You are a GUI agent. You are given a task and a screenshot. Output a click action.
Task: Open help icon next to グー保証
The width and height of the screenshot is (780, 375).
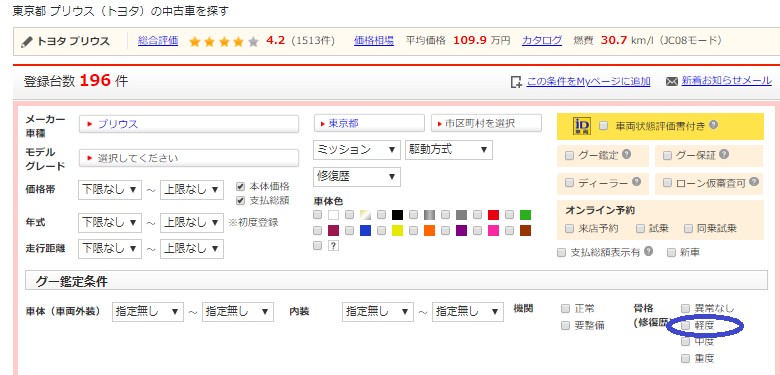(x=724, y=155)
